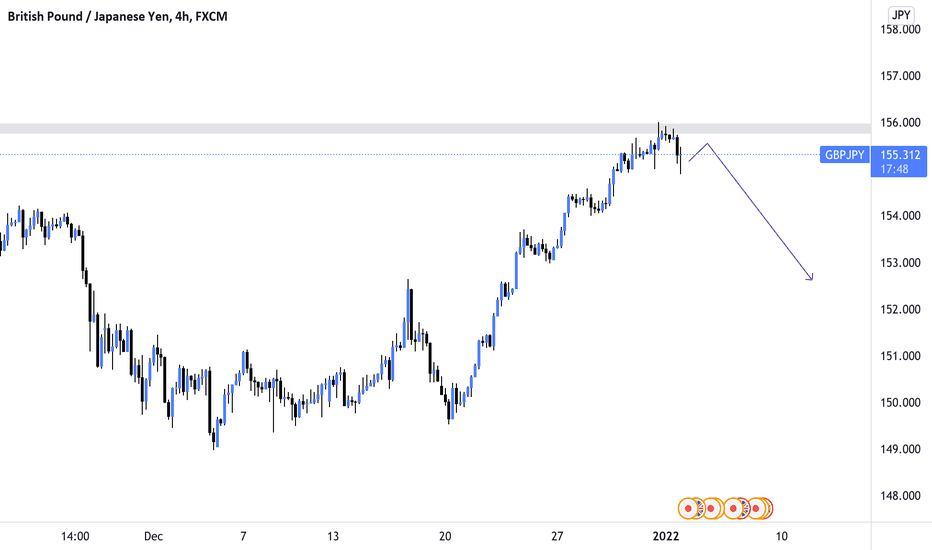Click the 153.000 price axis label

point(900,262)
